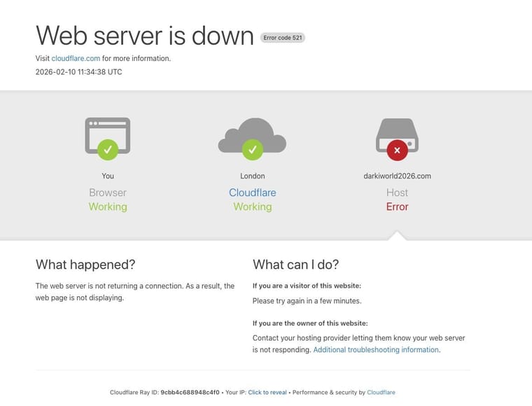The height and width of the screenshot is (406, 532).
Task: Open Additional troubleshooting information link
Action: click(x=376, y=350)
